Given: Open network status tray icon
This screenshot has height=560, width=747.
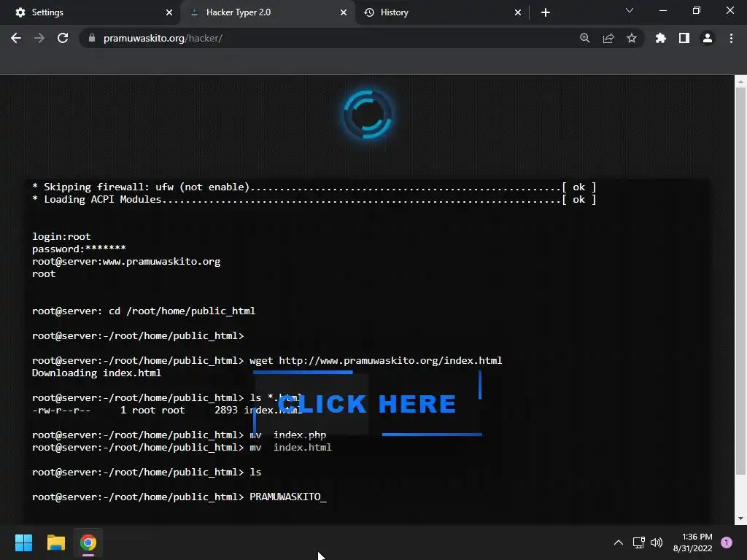Looking at the screenshot, I should [x=638, y=542].
